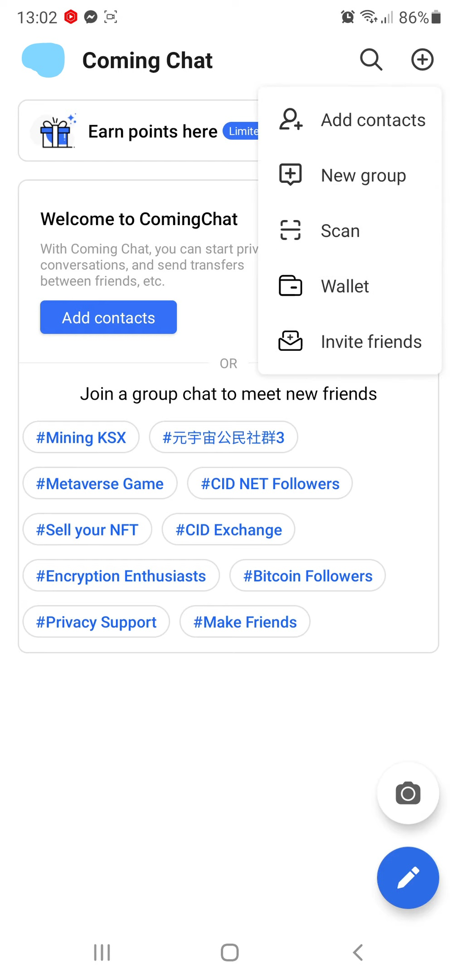This screenshot has width=457, height=980.
Task: Join the #Metaverse Game group
Action: [x=100, y=484]
